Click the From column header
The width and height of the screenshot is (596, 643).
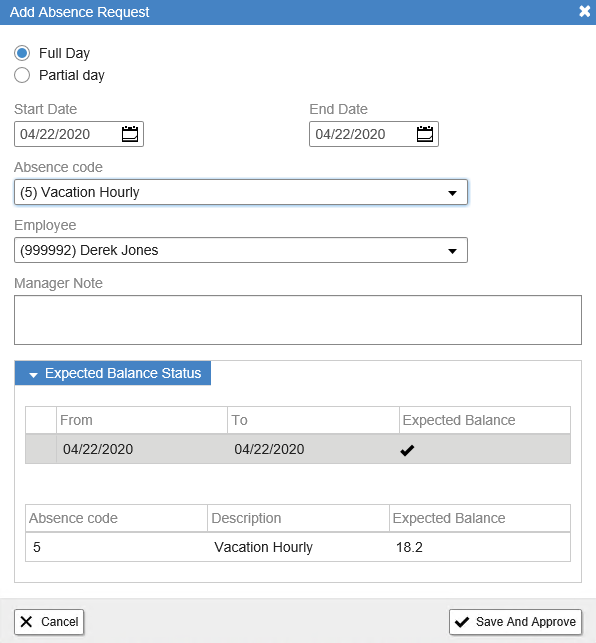point(142,420)
